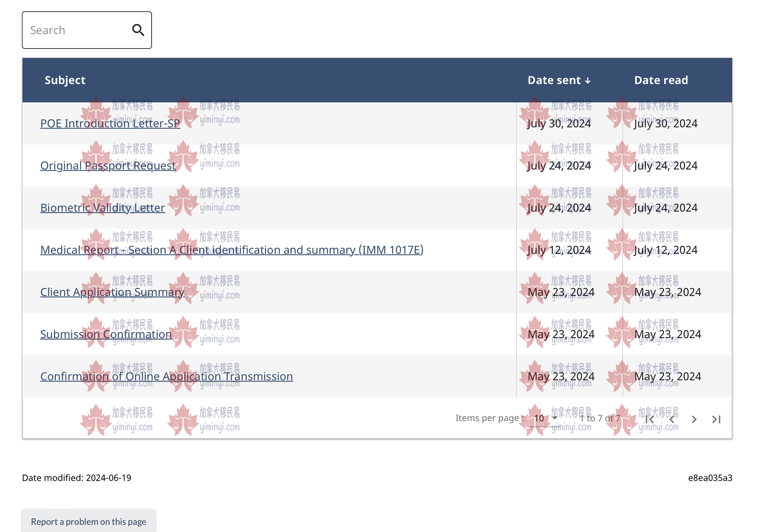Sort by Subject column header
Viewport: 758px width, 532px height.
65,80
